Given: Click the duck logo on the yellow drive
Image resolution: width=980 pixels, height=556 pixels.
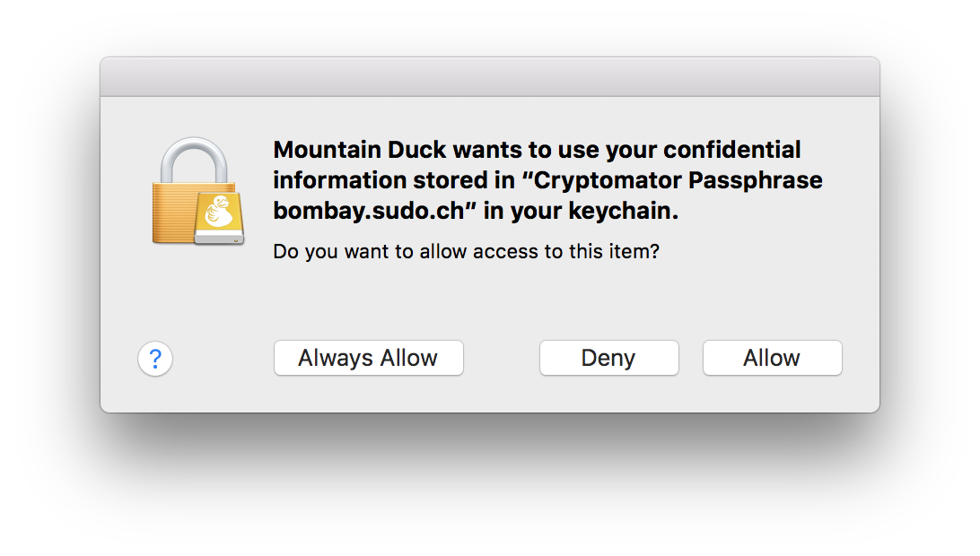Looking at the screenshot, I should click(219, 211).
